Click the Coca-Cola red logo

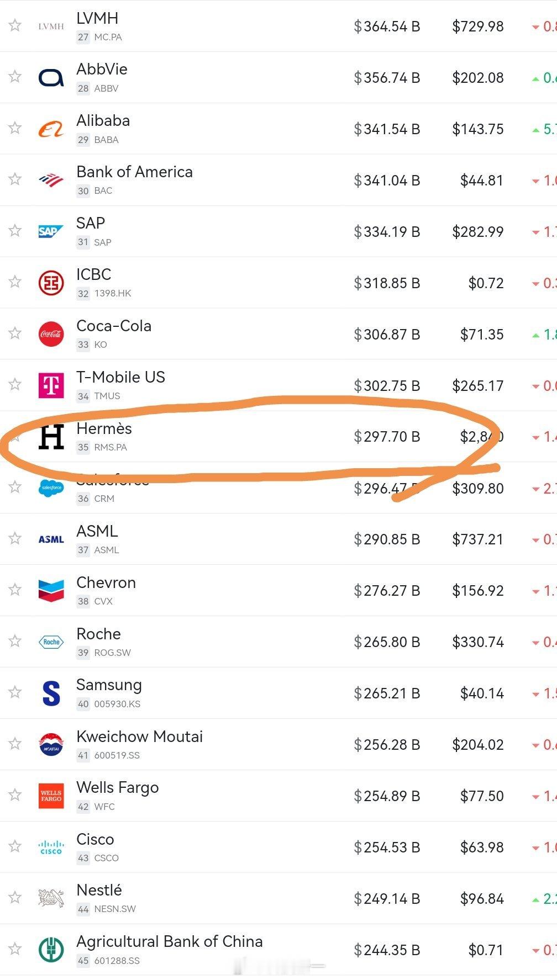(x=51, y=334)
